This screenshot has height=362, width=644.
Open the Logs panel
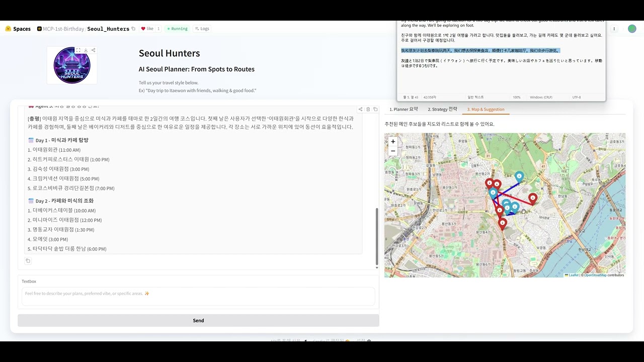click(x=202, y=29)
